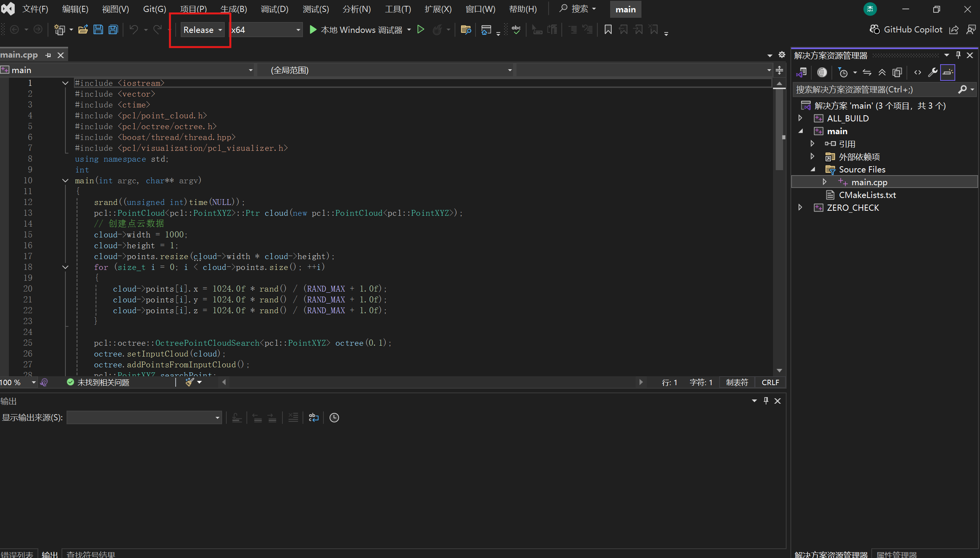The height and width of the screenshot is (558, 980).
Task: Click the GitHub Copilot icon
Action: [x=874, y=30]
